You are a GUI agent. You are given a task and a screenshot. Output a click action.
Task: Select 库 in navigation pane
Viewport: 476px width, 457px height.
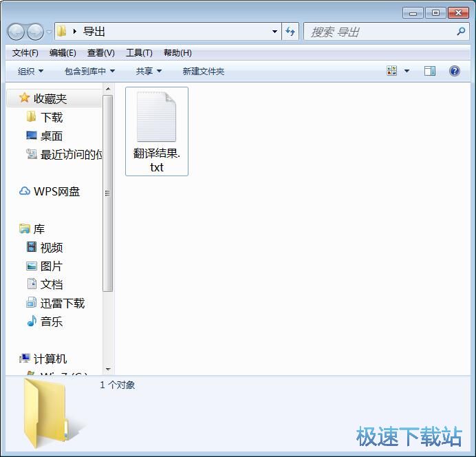tap(39, 229)
